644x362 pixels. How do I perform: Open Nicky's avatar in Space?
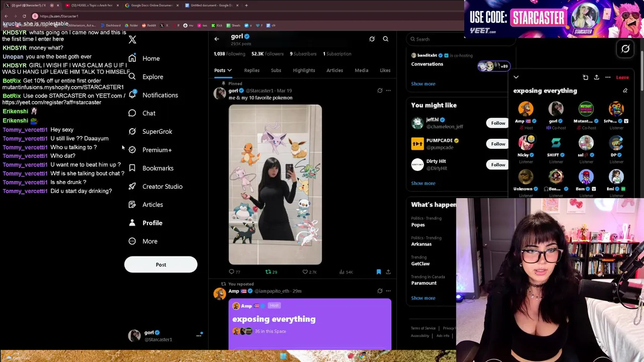tap(526, 143)
